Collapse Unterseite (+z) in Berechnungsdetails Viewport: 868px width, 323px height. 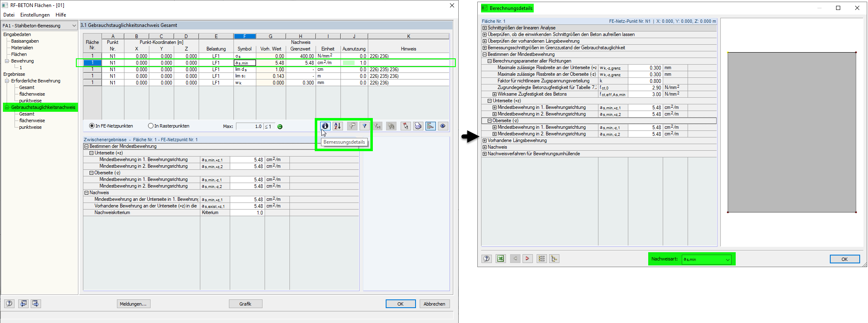489,101
